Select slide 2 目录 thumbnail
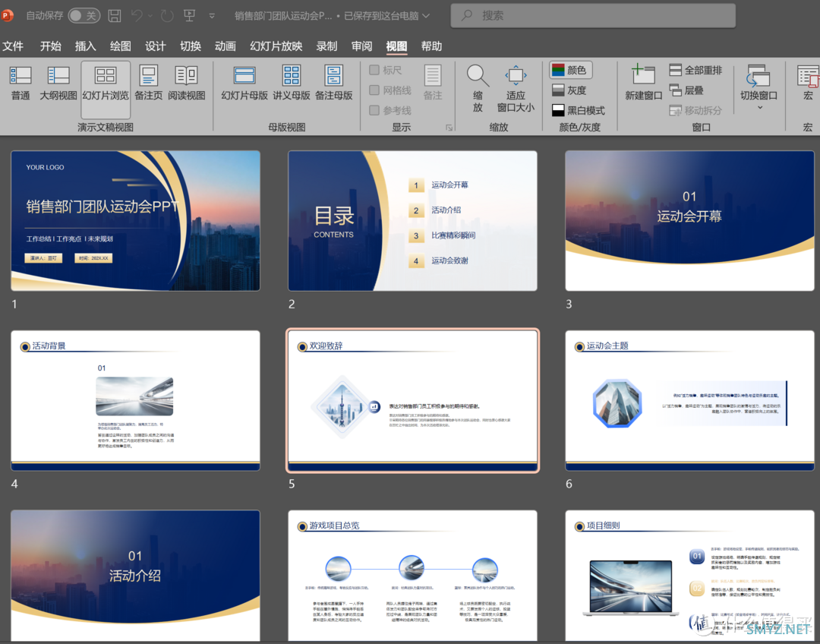 (x=412, y=220)
